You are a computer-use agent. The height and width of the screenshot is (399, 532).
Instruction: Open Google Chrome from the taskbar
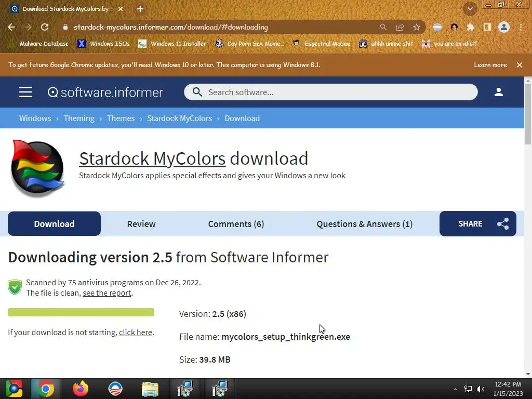(46, 389)
